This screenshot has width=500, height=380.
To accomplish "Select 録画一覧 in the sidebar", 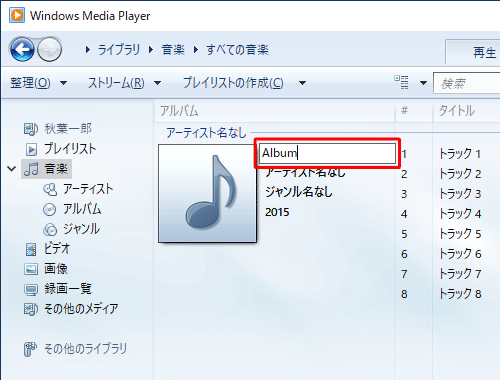I will point(58,289).
